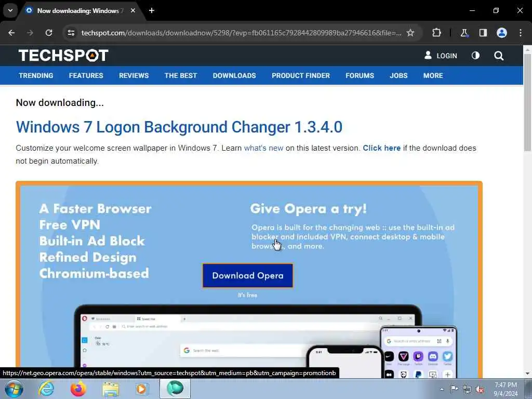
Task: Launch Internet Explorer from the taskbar
Action: 46,389
